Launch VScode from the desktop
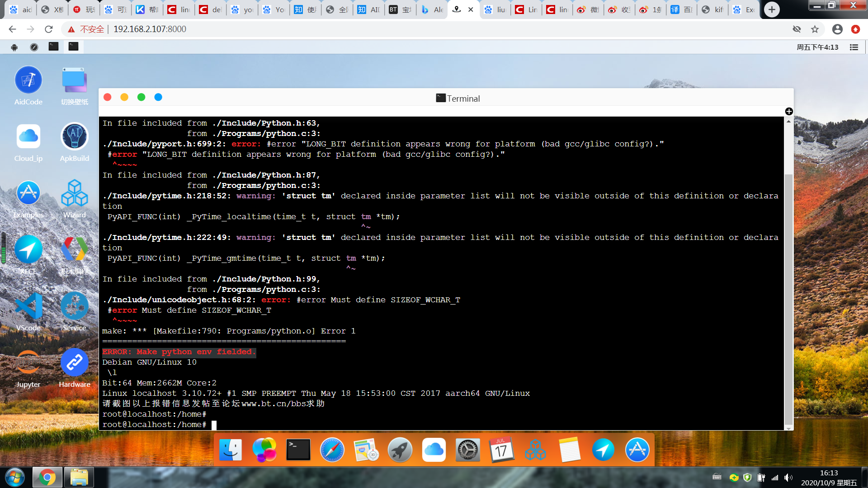 28,306
